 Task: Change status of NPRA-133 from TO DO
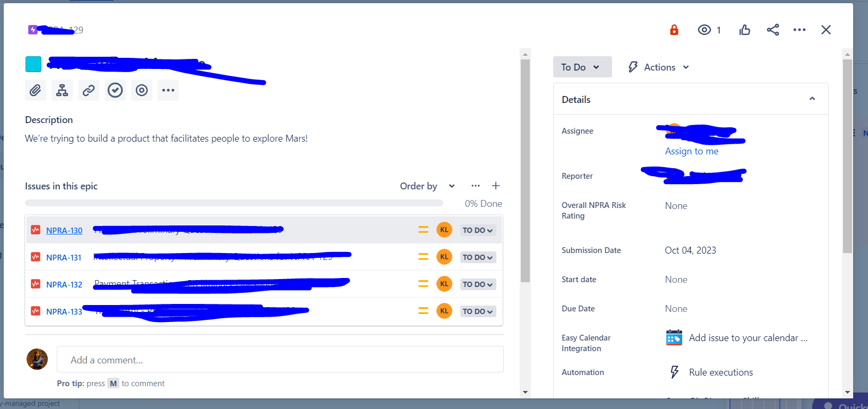pyautogui.click(x=478, y=311)
